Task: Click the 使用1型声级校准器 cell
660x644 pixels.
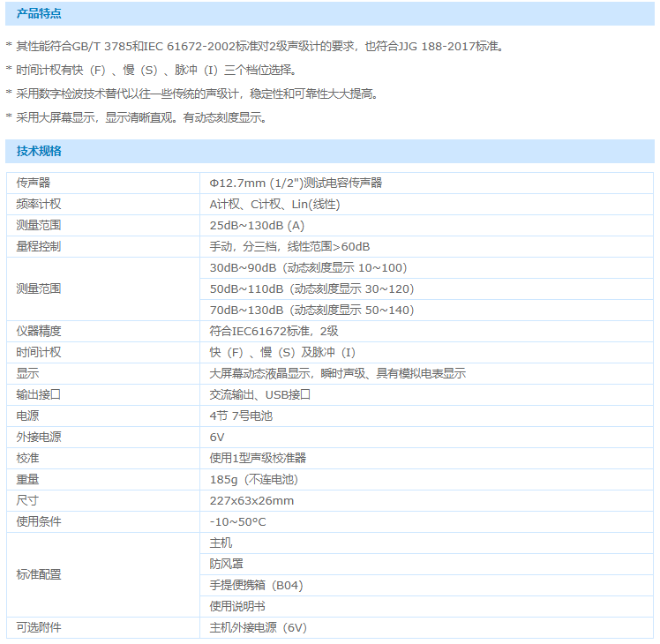Action: tap(258, 458)
